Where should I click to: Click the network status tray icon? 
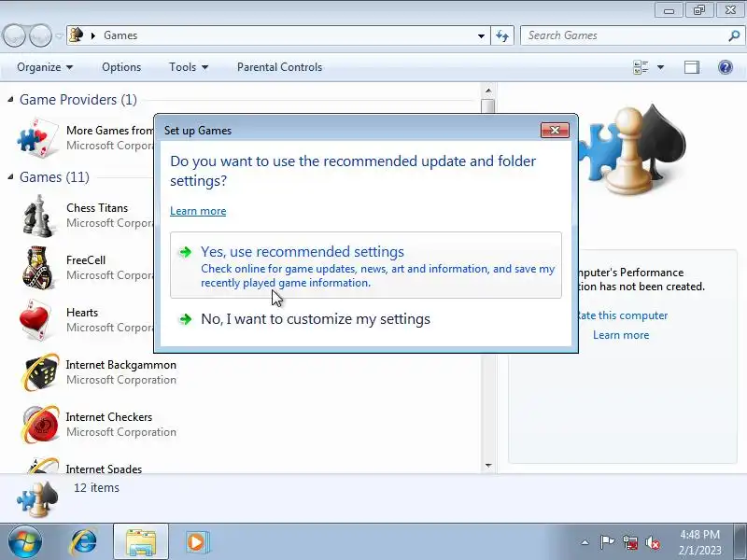(630, 542)
